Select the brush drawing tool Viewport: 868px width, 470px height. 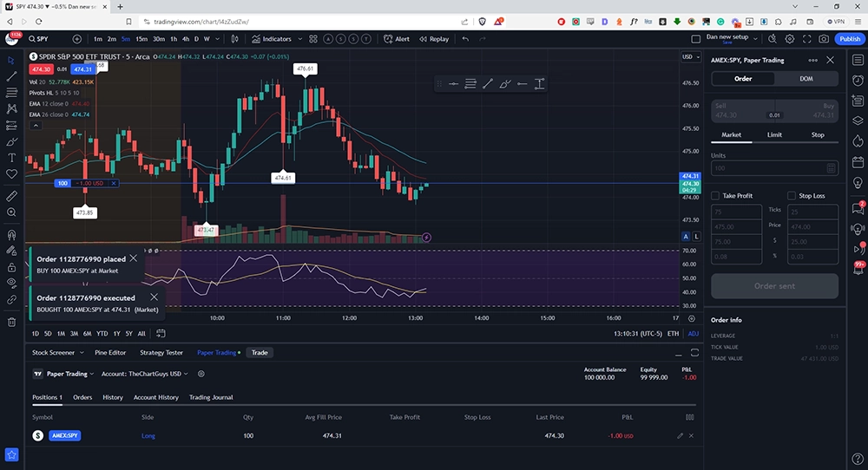[x=11, y=141]
